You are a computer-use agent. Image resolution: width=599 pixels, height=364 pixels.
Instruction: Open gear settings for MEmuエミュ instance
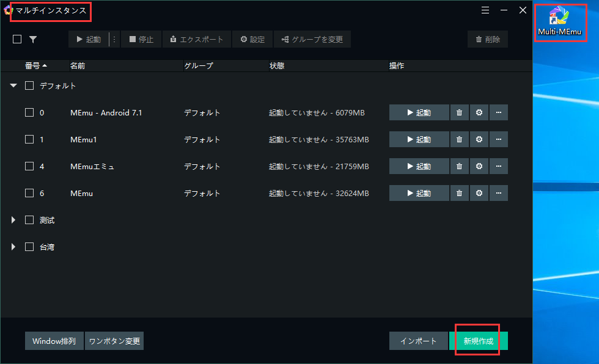[x=479, y=166]
